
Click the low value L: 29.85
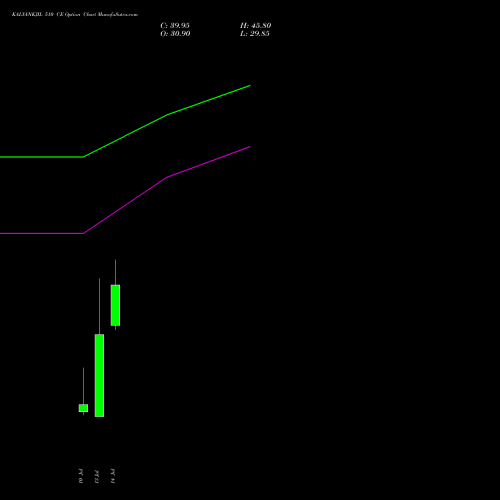click(x=255, y=34)
